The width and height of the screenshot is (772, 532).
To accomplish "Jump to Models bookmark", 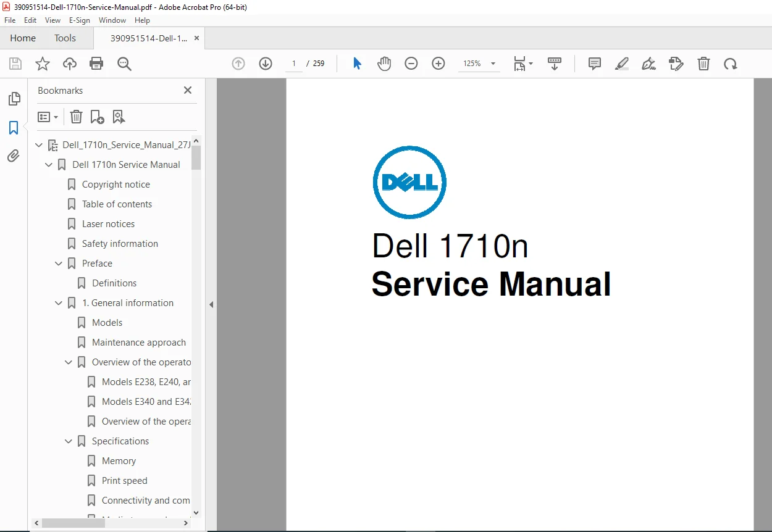I will [107, 323].
